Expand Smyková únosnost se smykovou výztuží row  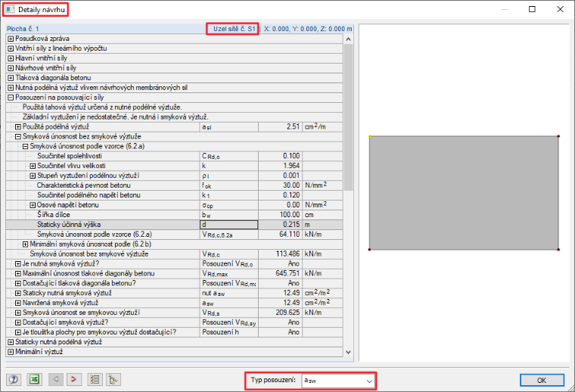coord(18,313)
